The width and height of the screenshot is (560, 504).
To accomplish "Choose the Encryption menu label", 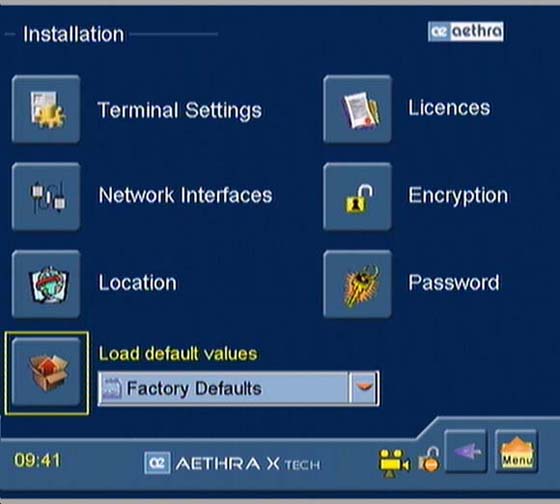I will pos(458,196).
